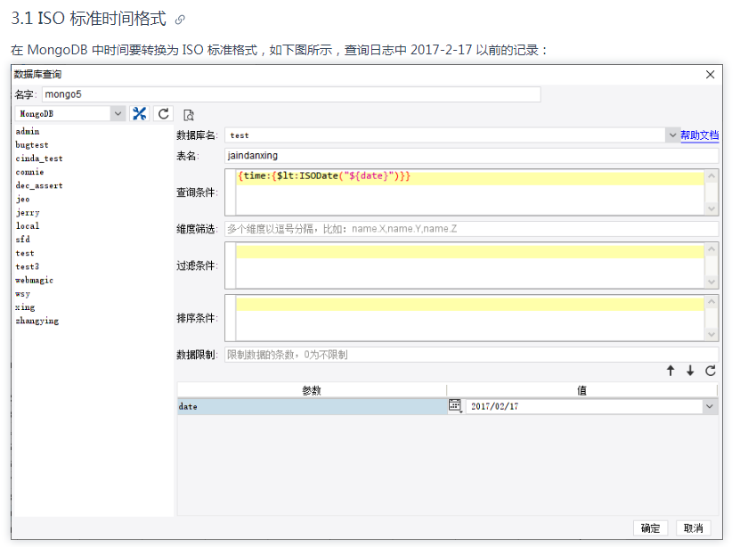Viewport: 756px width, 547px height.
Task: Click into the 查询条件 query editor
Action: click(x=470, y=192)
